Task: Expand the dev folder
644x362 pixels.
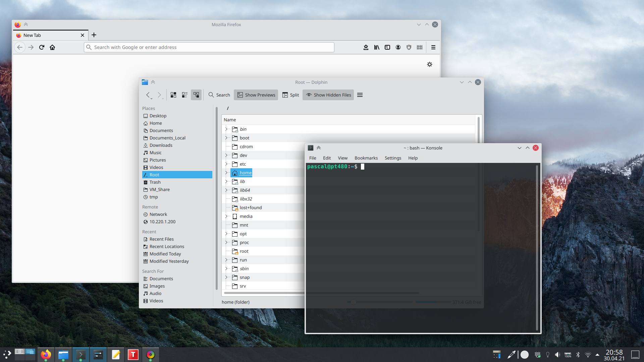Action: 226,155
